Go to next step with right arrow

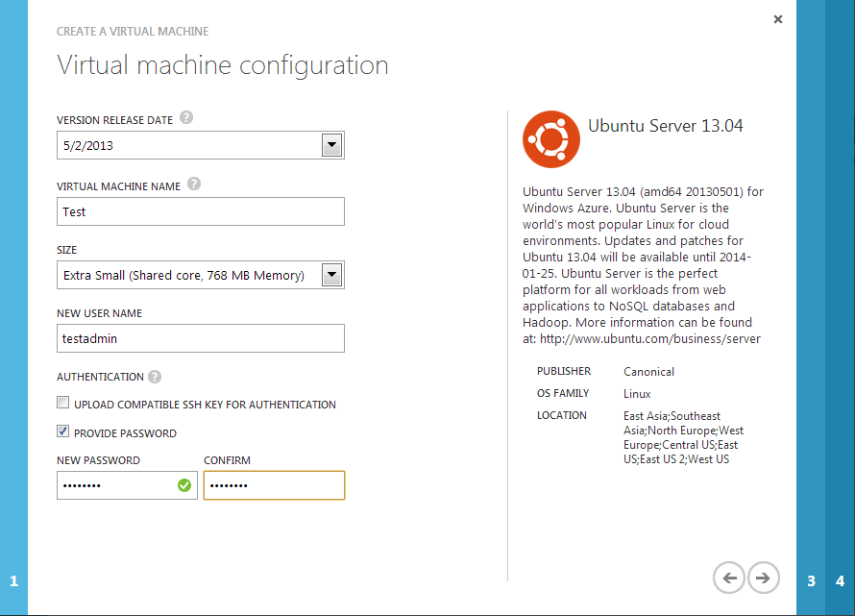763,578
